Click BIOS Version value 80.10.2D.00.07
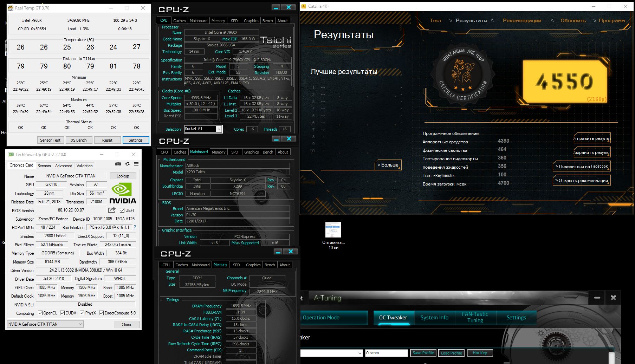The height and width of the screenshot is (364, 635). (71, 210)
